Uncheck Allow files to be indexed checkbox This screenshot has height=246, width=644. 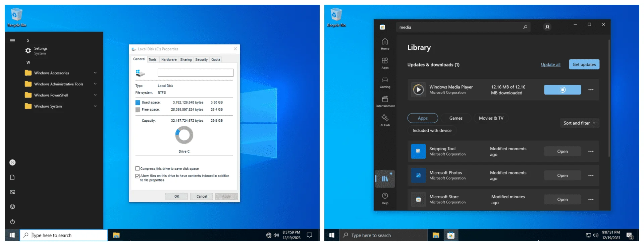137,176
